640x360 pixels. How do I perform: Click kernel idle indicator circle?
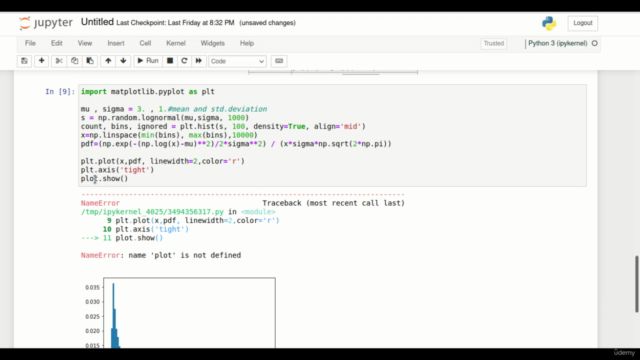[594, 43]
